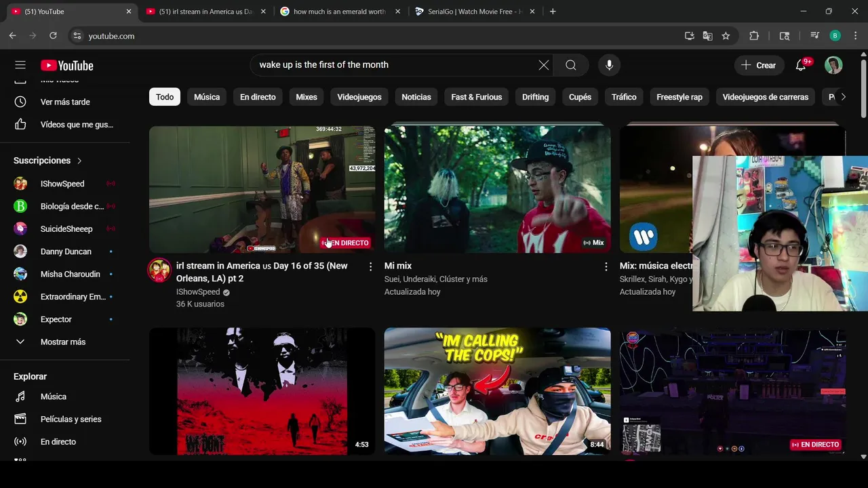868x488 pixels.
Task: Click the Ver más tarde clock icon
Action: click(20, 102)
